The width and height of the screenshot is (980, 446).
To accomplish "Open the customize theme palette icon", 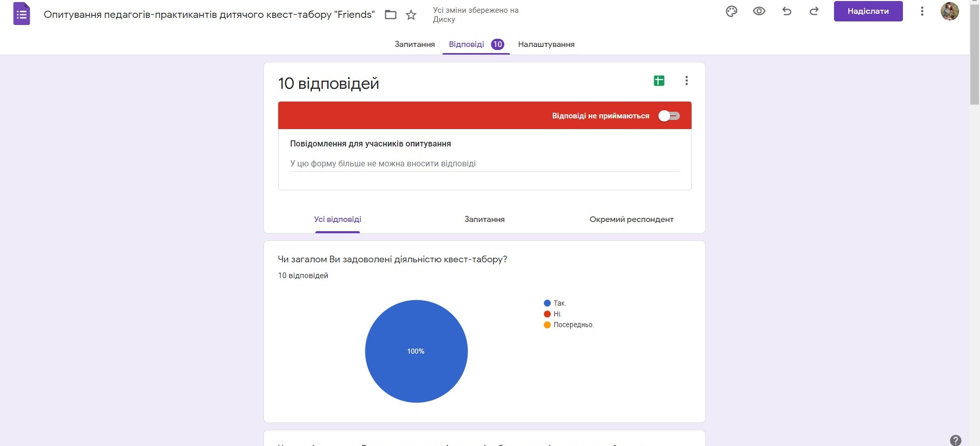I will pyautogui.click(x=731, y=11).
